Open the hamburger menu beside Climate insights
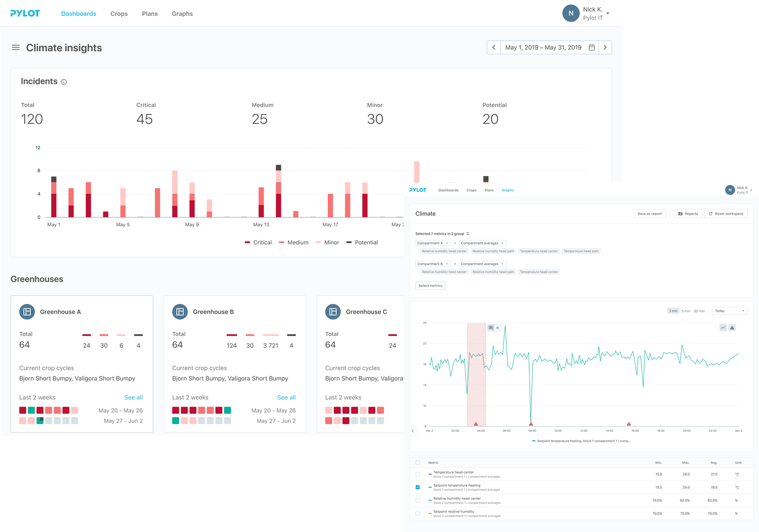Image resolution: width=759 pixels, height=532 pixels. 16,47
